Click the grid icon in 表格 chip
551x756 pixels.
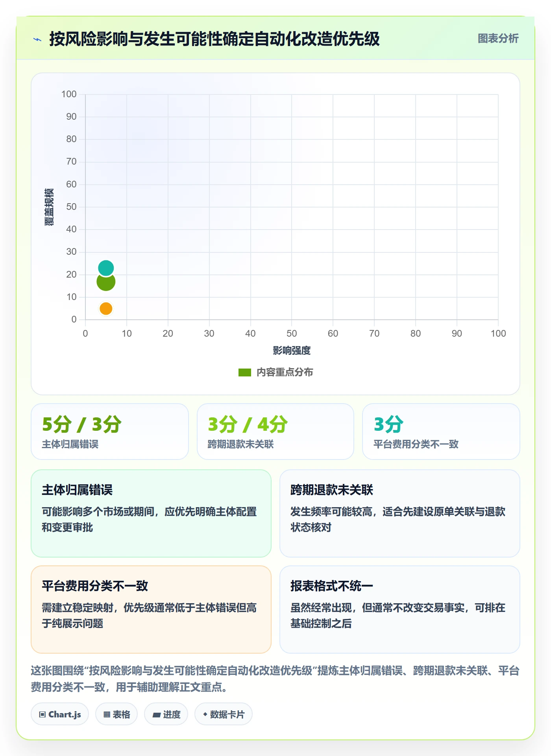pos(107,715)
